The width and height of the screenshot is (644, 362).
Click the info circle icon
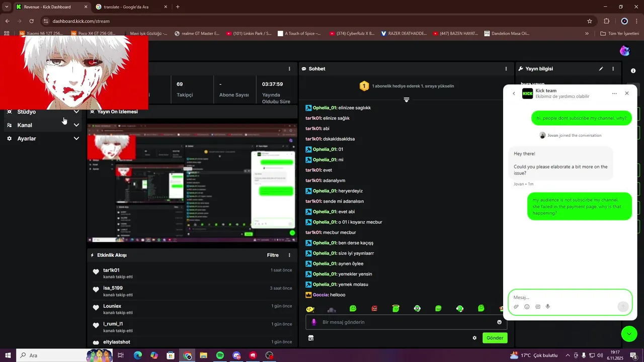coord(633,71)
